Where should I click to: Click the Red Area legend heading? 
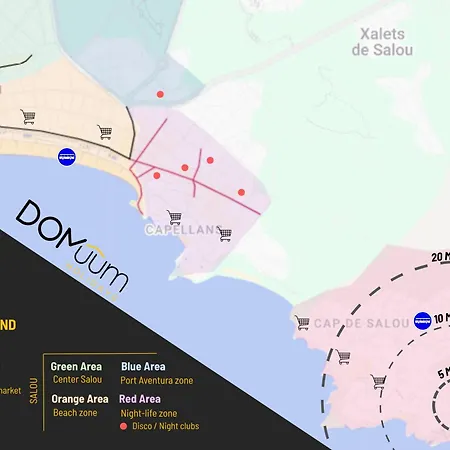(140, 399)
